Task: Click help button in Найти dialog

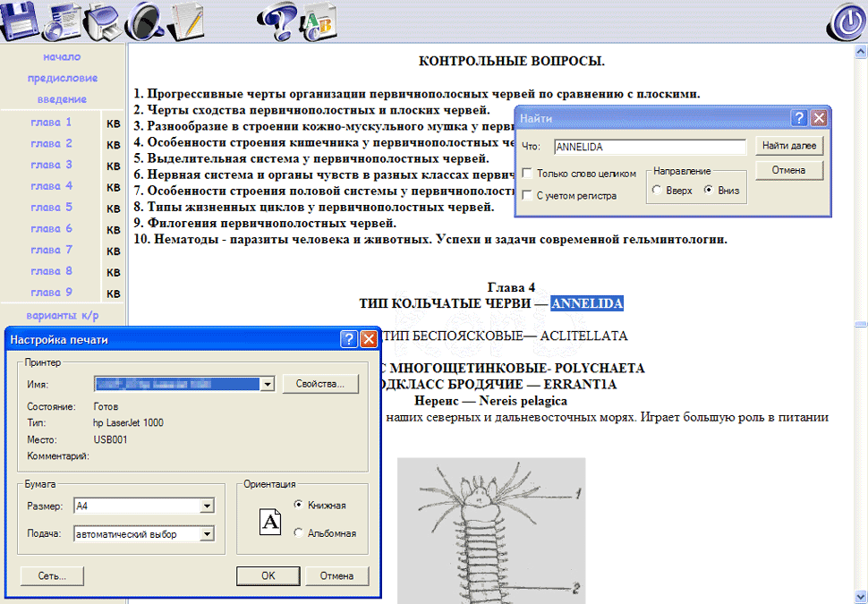Action: (x=799, y=118)
